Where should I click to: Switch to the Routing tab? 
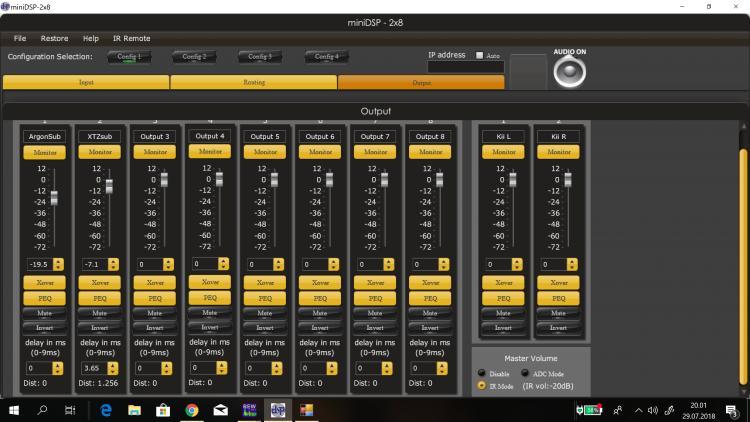tap(254, 82)
